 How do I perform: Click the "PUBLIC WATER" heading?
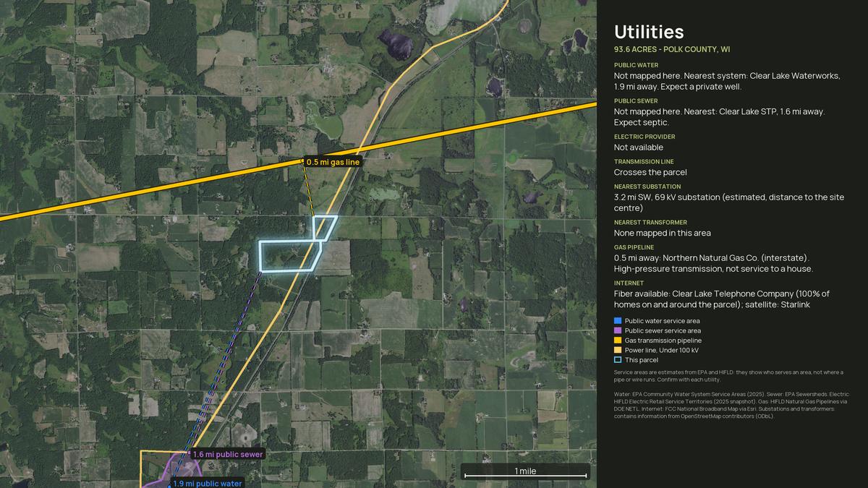point(637,65)
